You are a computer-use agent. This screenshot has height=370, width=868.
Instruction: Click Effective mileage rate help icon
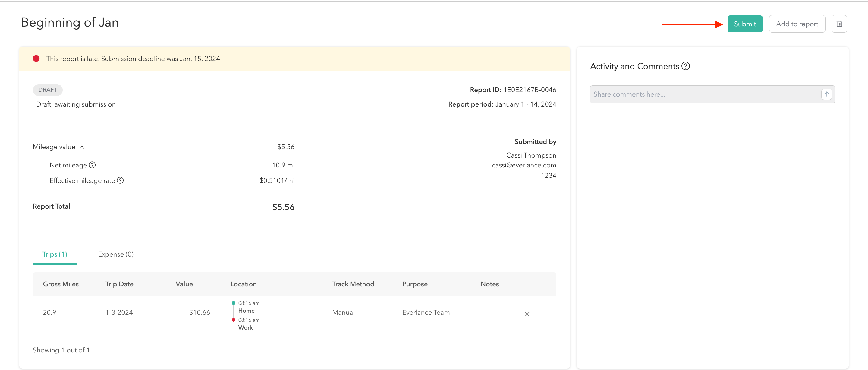point(120,180)
